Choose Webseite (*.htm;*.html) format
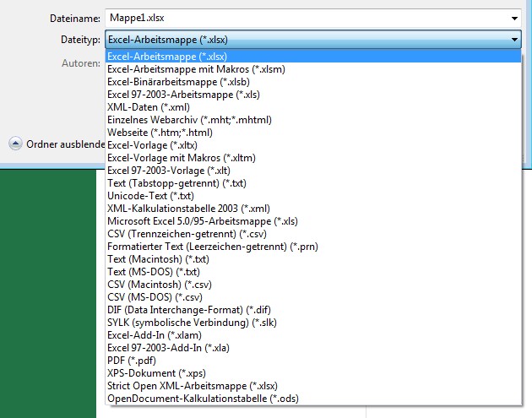This screenshot has width=532, height=418. click(x=313, y=133)
